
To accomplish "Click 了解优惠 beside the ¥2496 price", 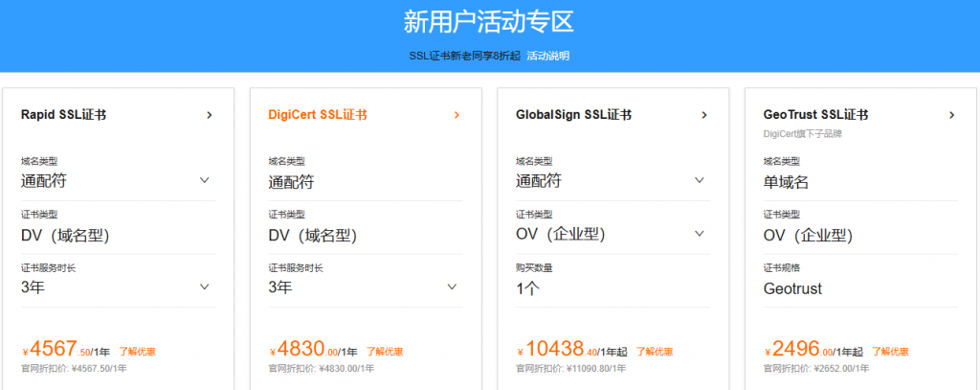I will click(891, 352).
